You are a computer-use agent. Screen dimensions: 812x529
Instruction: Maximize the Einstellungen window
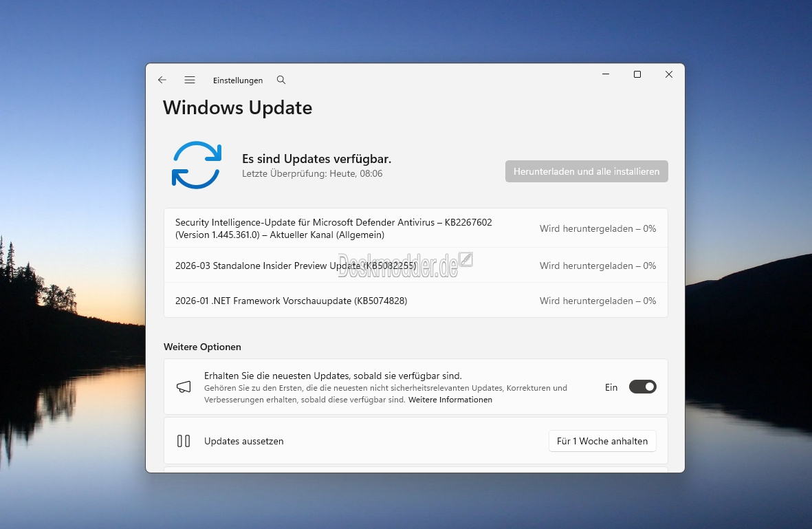(637, 74)
